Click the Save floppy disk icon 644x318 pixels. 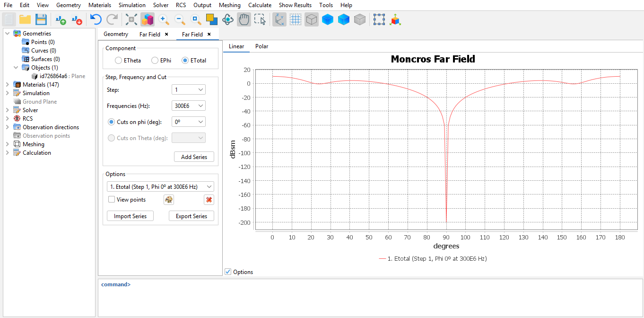41,19
